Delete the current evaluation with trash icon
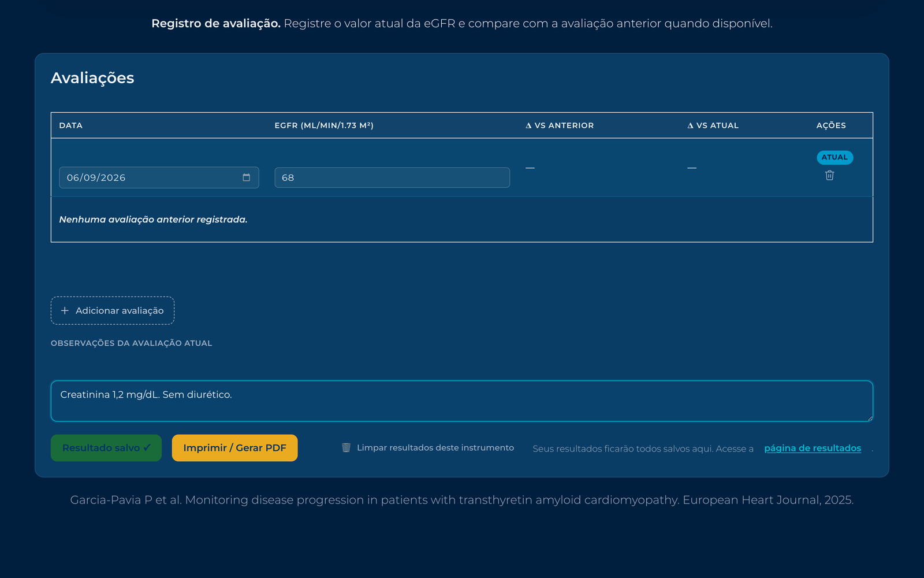This screenshot has width=924, height=578. pyautogui.click(x=829, y=175)
